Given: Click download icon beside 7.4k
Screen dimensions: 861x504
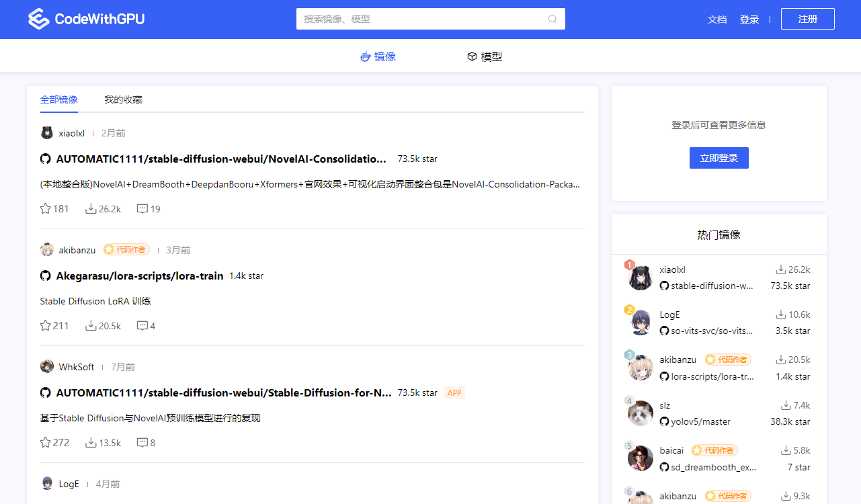Looking at the screenshot, I should 785,405.
